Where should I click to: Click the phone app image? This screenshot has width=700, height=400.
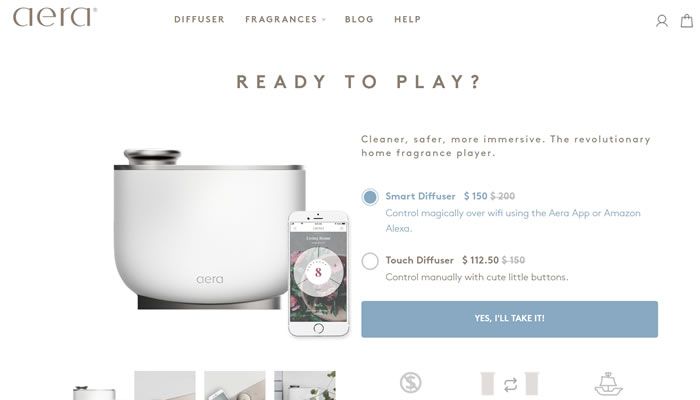click(318, 274)
